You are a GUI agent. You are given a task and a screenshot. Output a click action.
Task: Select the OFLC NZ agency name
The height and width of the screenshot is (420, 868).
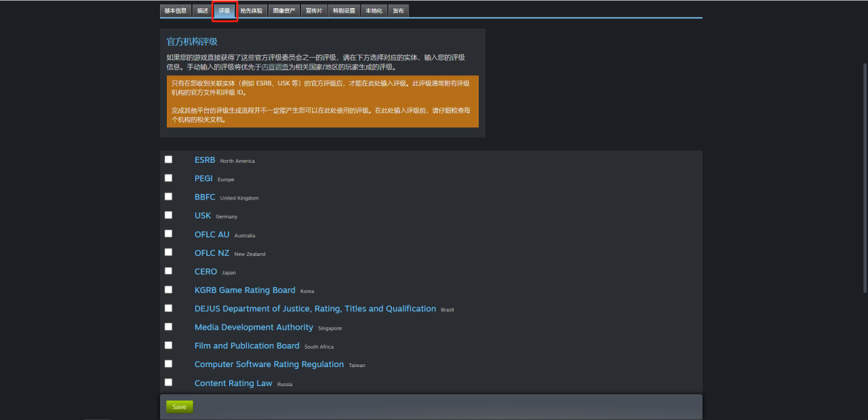pyautogui.click(x=212, y=253)
